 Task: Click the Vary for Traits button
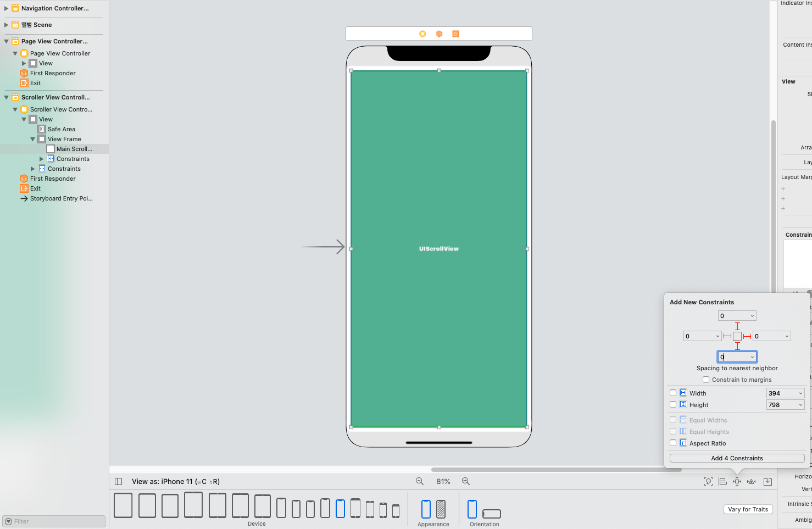coord(748,509)
